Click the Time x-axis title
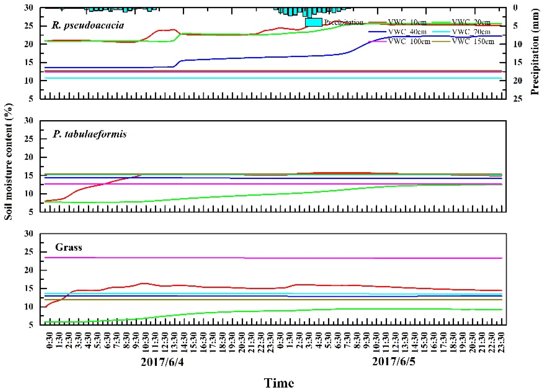Image resolution: width=544 pixels, height=392 pixels. pyautogui.click(x=279, y=383)
